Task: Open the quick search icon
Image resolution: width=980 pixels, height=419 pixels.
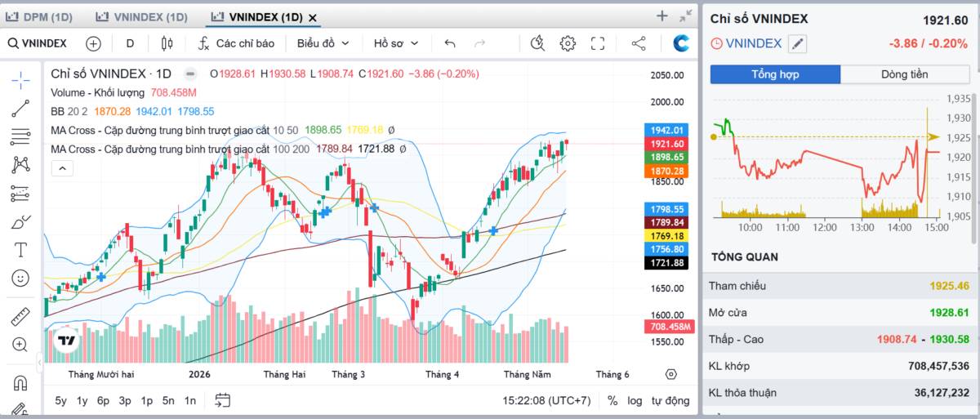Action: pyautogui.click(x=537, y=43)
